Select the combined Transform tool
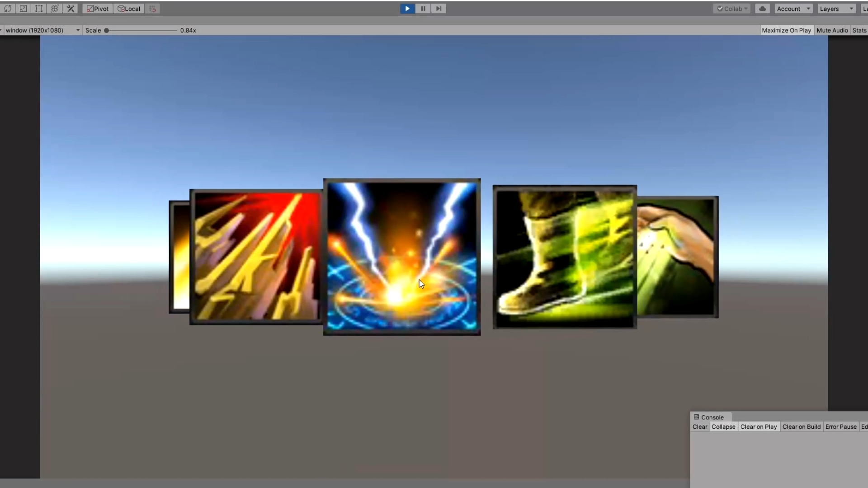This screenshot has width=868, height=488. pyautogui.click(x=55, y=9)
